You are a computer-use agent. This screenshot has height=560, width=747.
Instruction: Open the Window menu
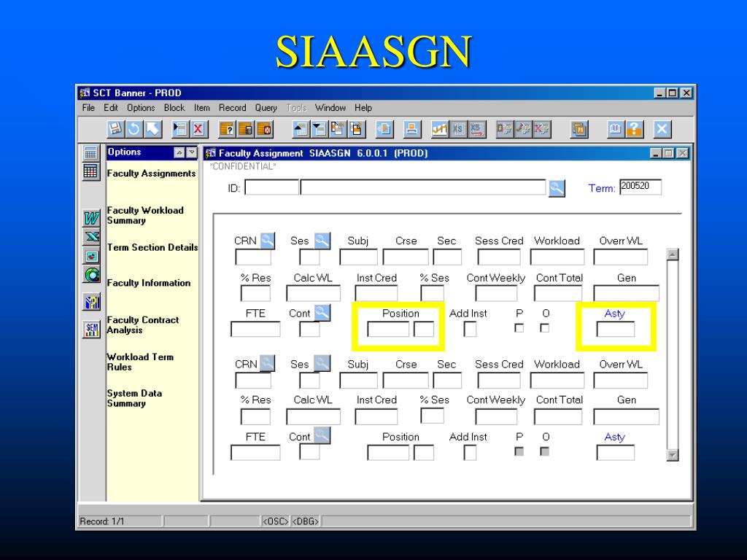coord(330,108)
